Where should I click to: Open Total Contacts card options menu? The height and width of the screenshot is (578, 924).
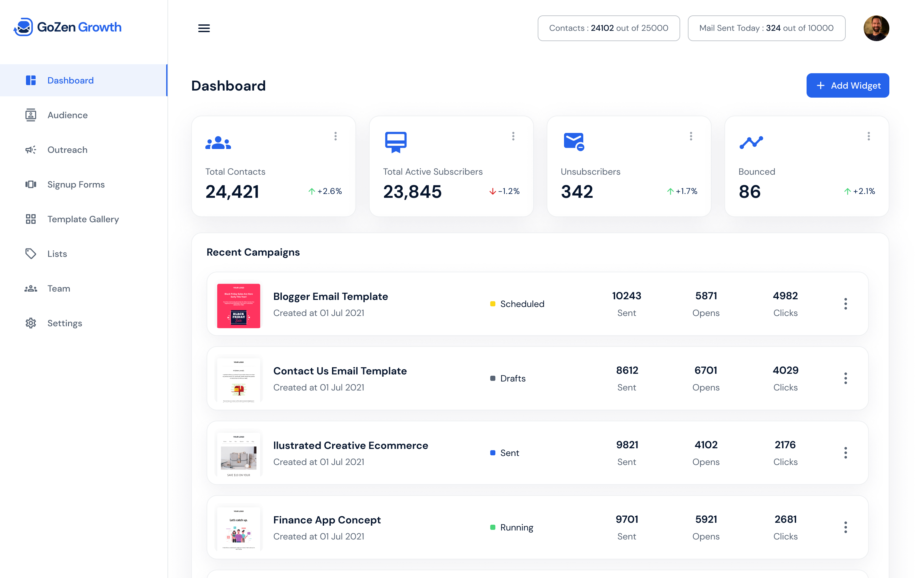tap(336, 136)
